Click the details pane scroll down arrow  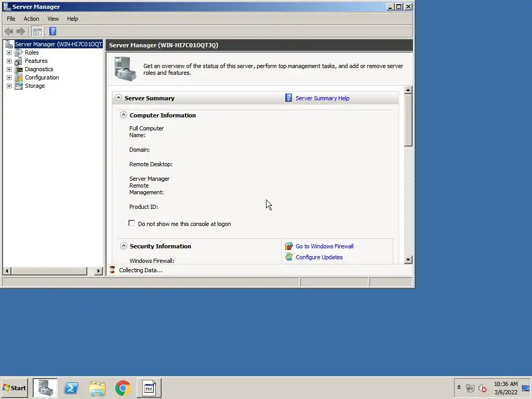[x=408, y=260]
